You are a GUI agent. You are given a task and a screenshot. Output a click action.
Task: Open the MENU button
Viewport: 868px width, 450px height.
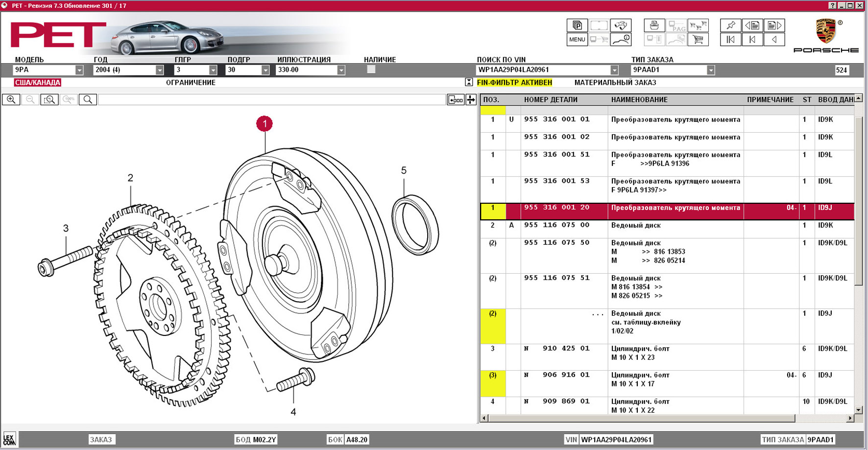pos(577,40)
